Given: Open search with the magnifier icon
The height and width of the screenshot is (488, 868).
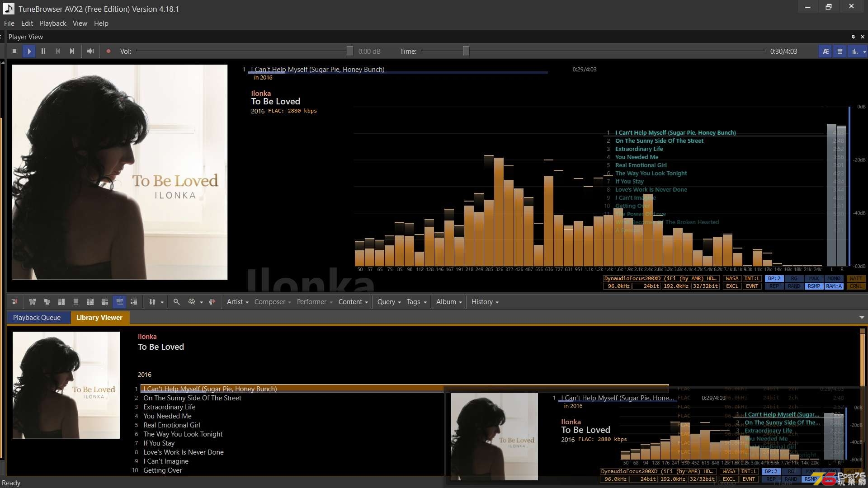Looking at the screenshot, I should click(177, 302).
